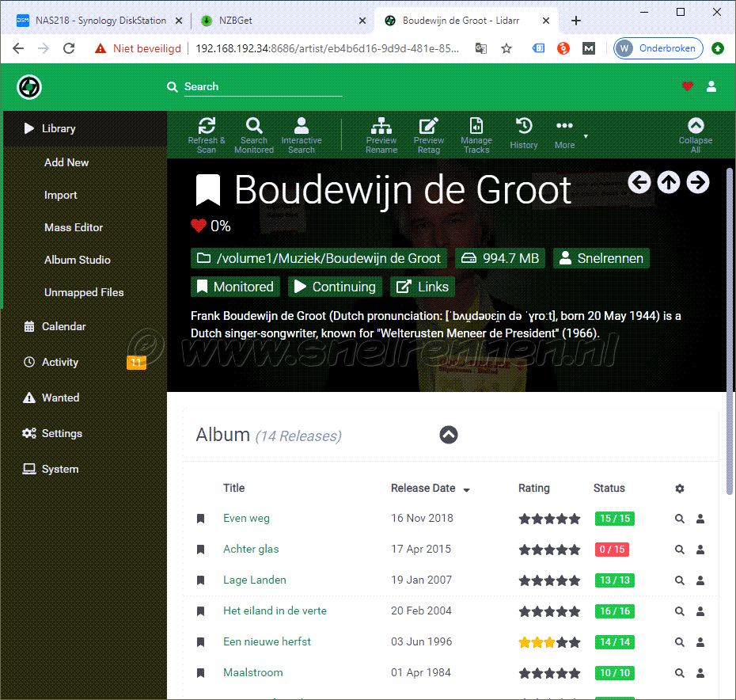Open a new browser tab
The height and width of the screenshot is (700, 736).
coord(576,21)
